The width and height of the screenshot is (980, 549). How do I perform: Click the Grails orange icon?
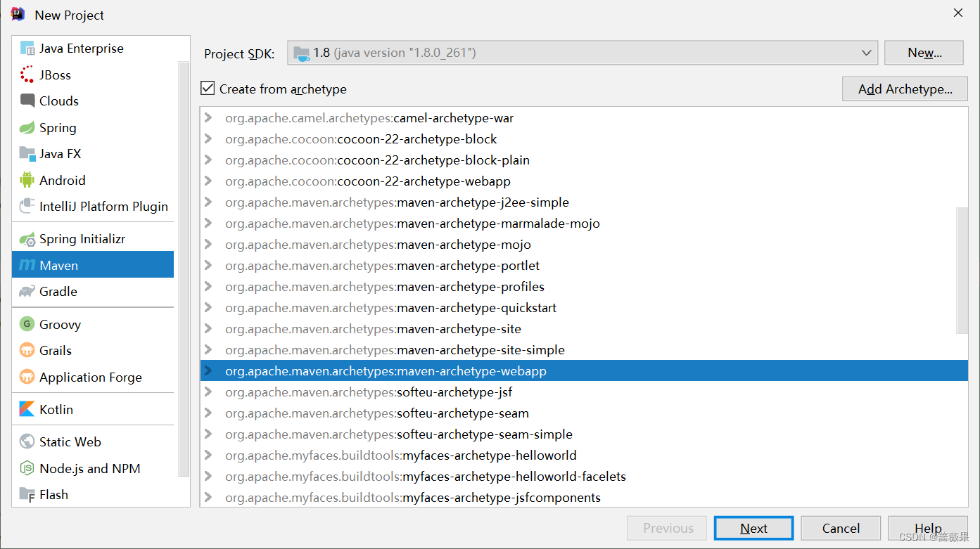click(27, 350)
